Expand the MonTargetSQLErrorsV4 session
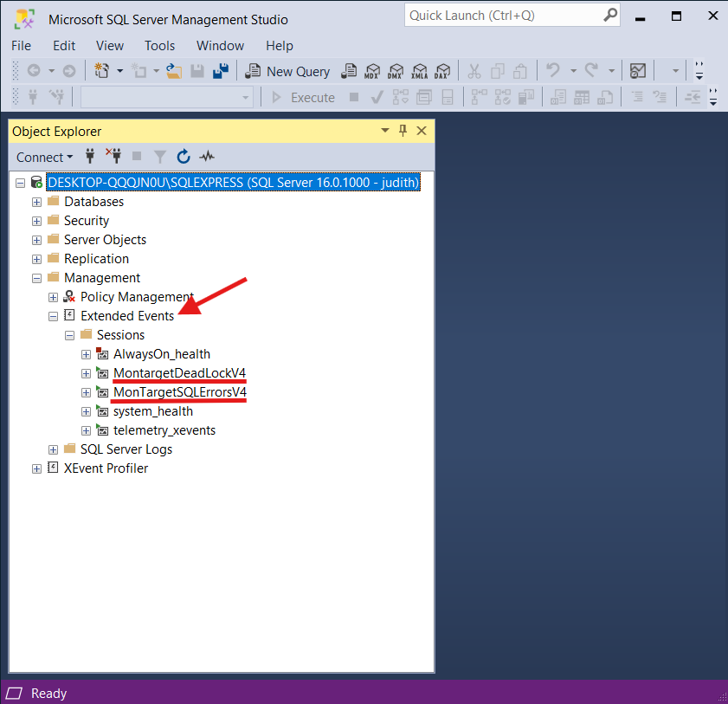 coord(86,392)
